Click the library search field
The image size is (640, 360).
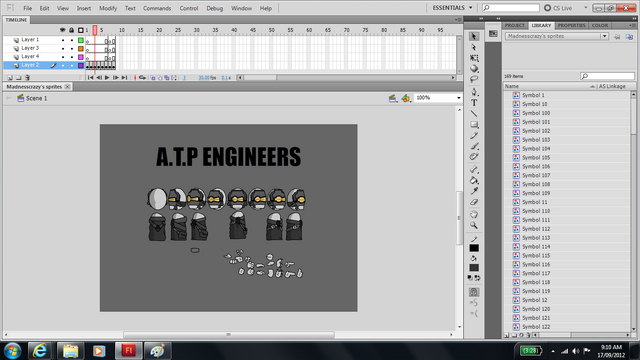click(x=607, y=76)
